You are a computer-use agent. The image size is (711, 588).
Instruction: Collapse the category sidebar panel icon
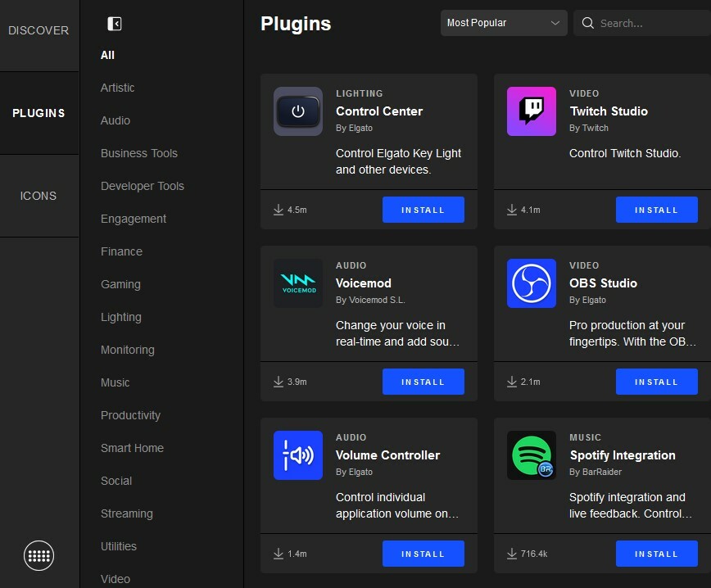click(x=115, y=24)
